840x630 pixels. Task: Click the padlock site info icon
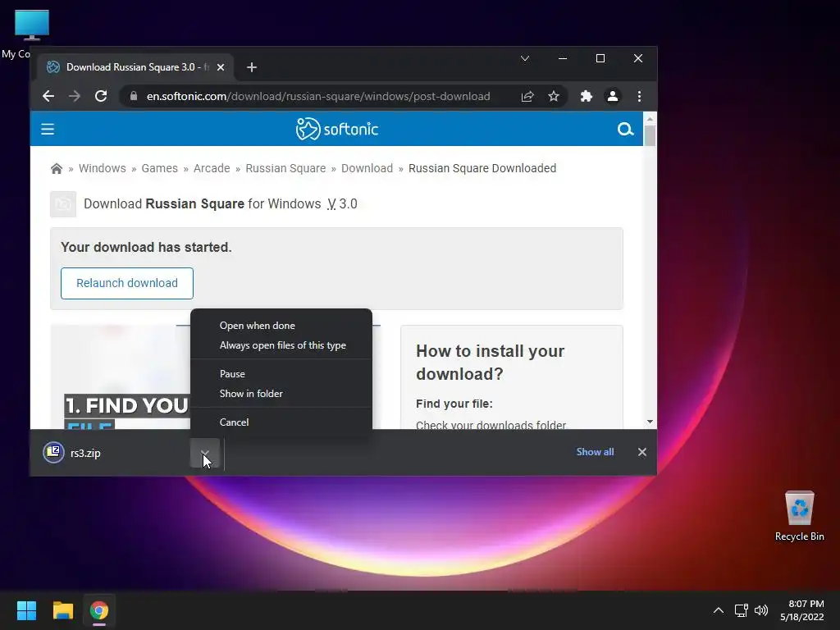(134, 97)
